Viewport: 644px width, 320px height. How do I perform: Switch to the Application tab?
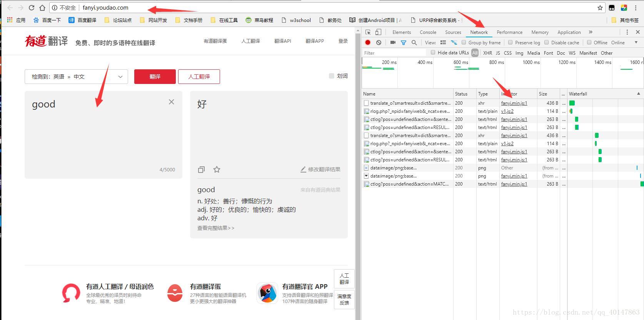point(569,32)
